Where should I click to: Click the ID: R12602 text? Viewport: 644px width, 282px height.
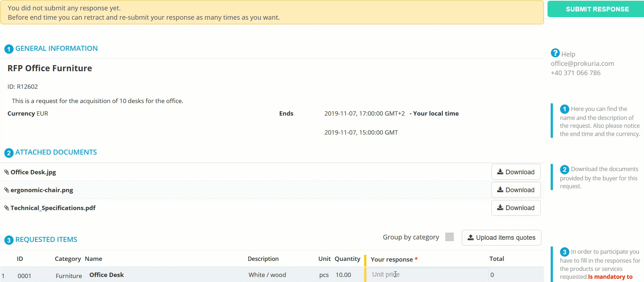click(23, 87)
